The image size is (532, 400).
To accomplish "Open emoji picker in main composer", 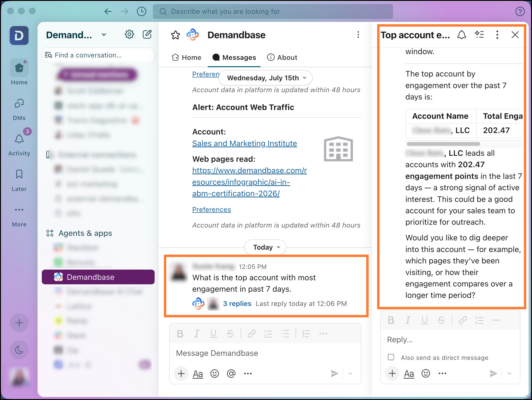I will click(214, 374).
